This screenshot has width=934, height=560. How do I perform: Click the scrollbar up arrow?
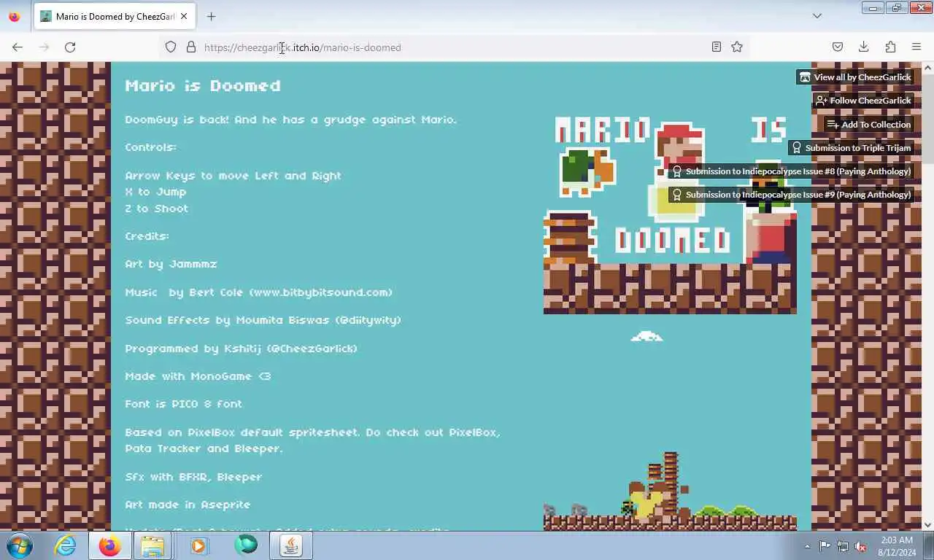(927, 68)
